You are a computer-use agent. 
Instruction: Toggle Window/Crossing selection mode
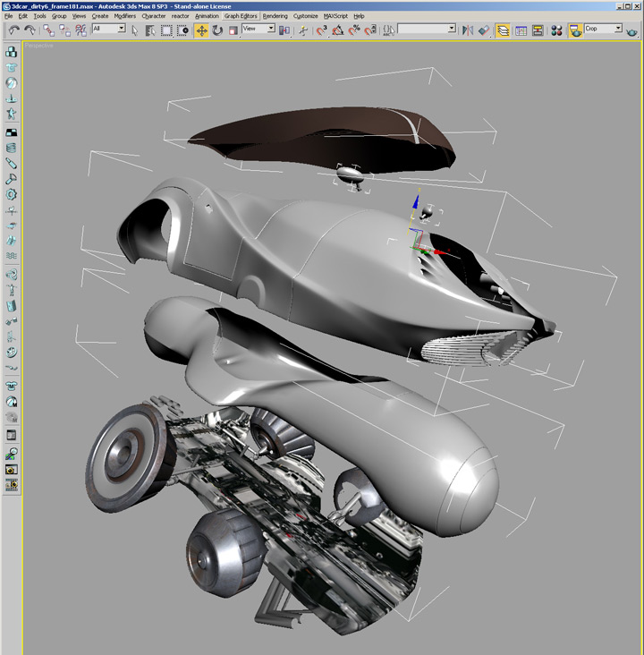tap(182, 30)
